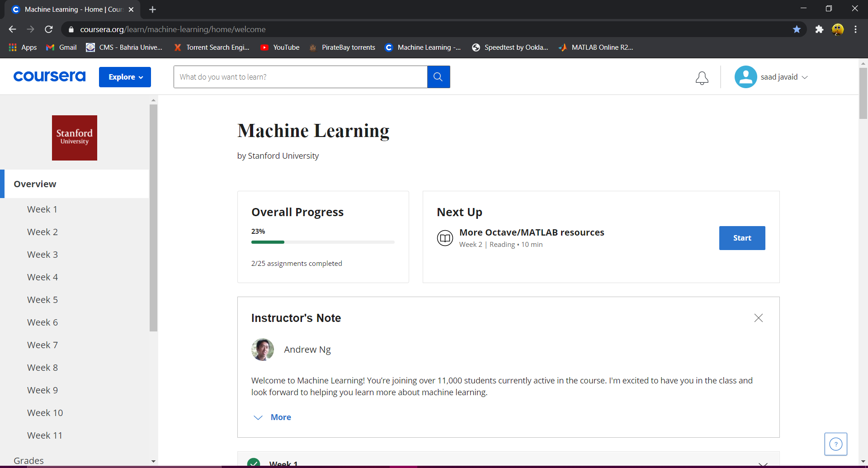Go forward in browser history
Viewport: 868px width, 468px height.
click(30, 29)
